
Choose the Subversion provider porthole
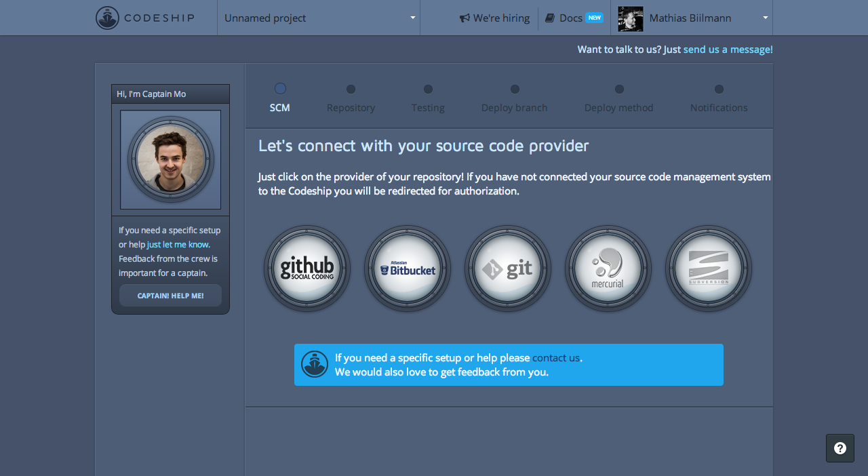pyautogui.click(x=709, y=269)
